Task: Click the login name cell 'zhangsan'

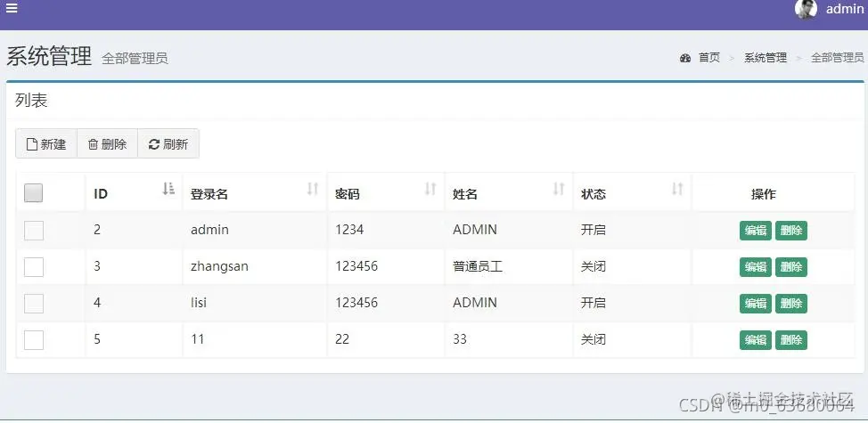Action: [x=219, y=266]
